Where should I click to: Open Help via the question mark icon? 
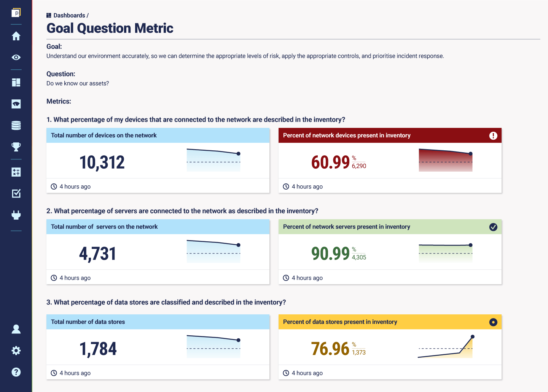pos(16,372)
